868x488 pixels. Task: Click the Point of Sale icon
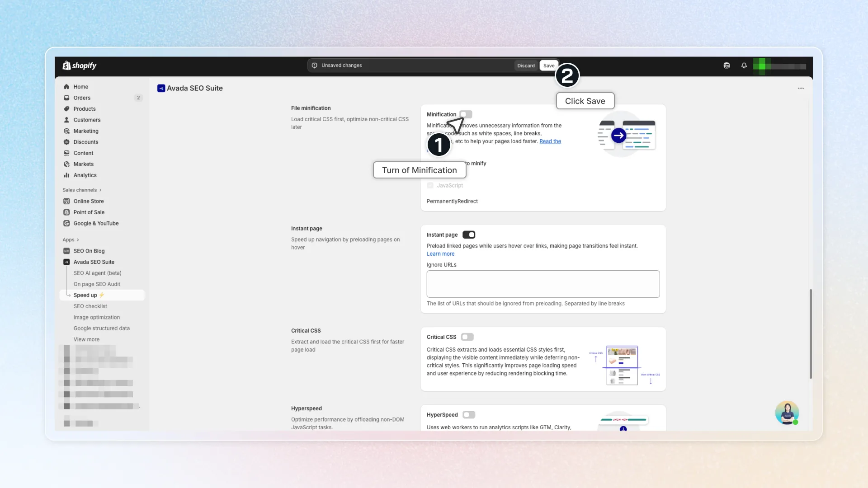pos(66,212)
